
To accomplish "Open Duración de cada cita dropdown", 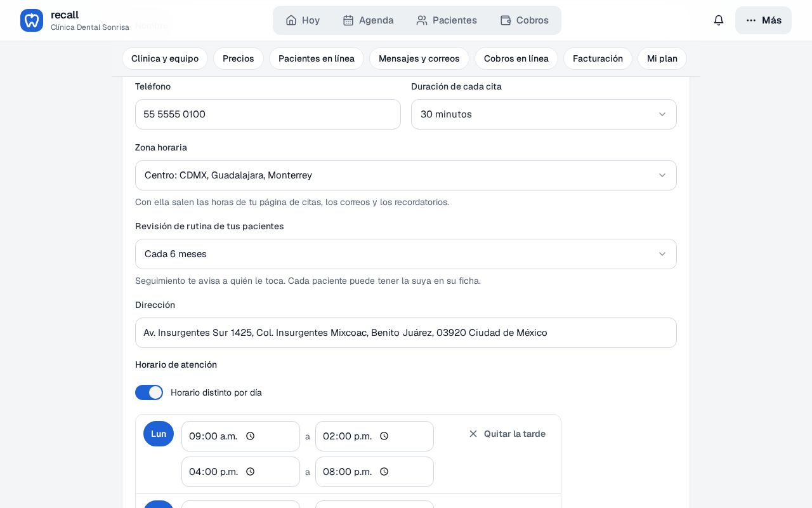I will 544,114.
